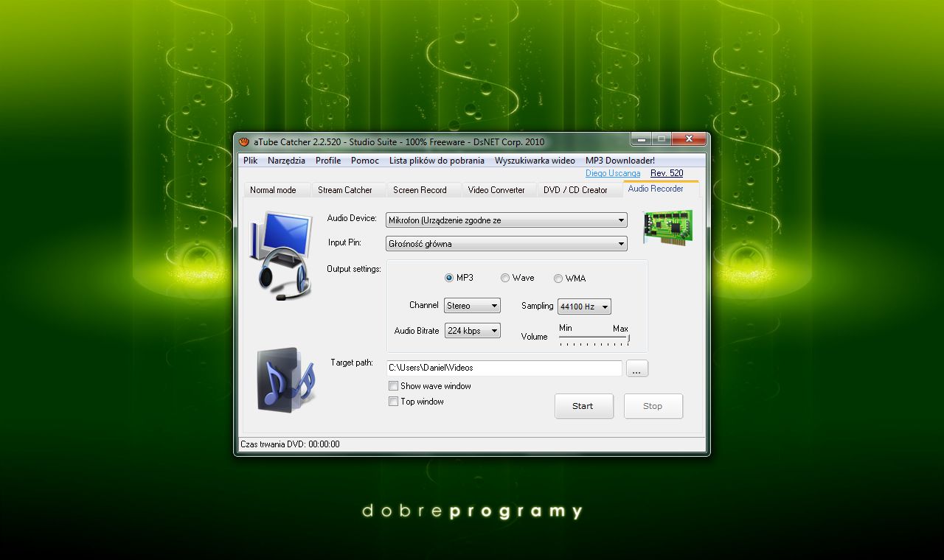This screenshot has height=560, width=944.
Task: Expand the Channel Stereo dropdown
Action: pyautogui.click(x=472, y=306)
